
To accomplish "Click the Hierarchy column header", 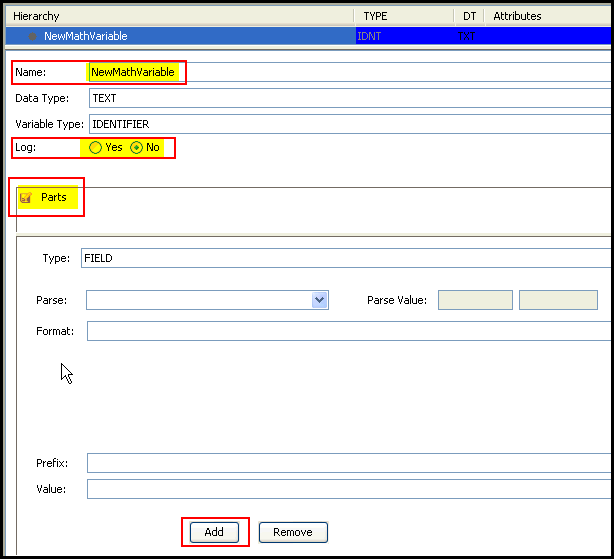I will pyautogui.click(x=180, y=16).
